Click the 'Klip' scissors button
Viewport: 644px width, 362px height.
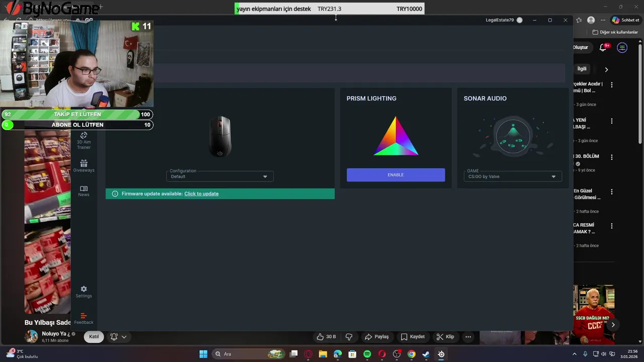445,337
